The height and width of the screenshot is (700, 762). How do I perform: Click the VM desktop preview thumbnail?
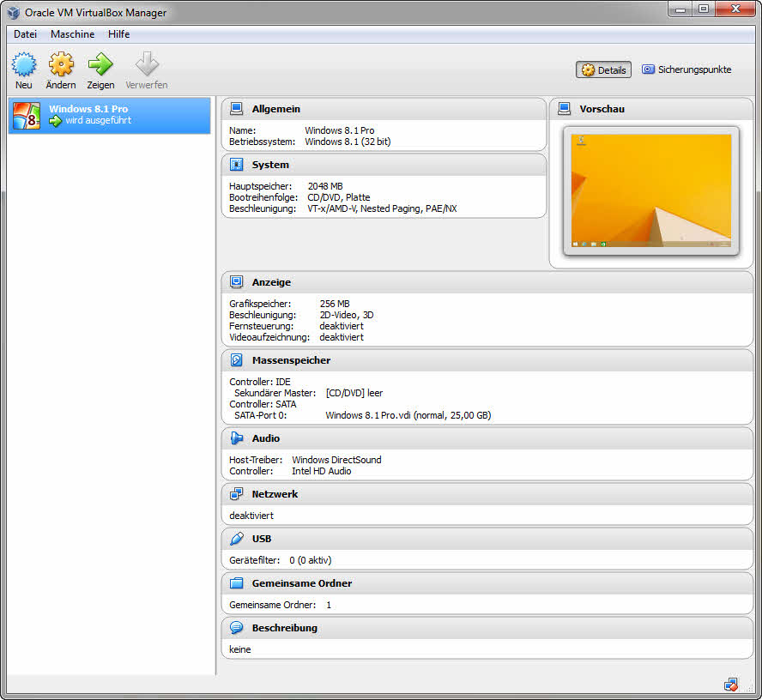coord(650,190)
